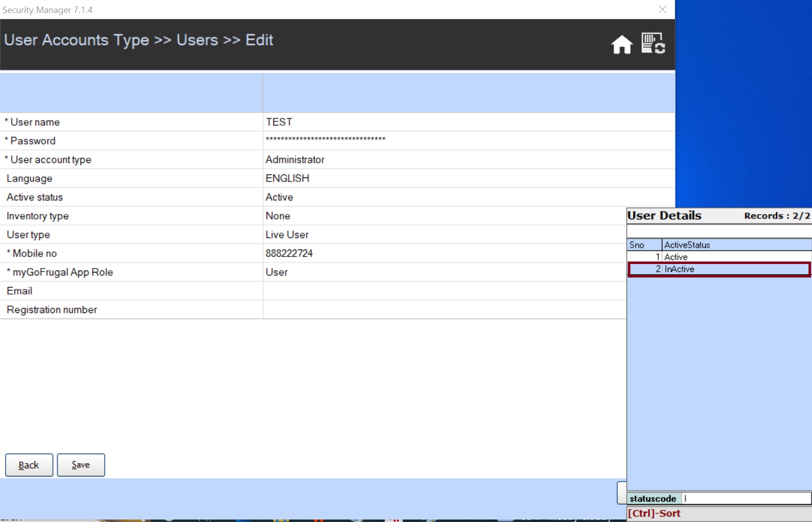Choose the InActive status row
This screenshot has height=522, width=812.
[x=719, y=269]
